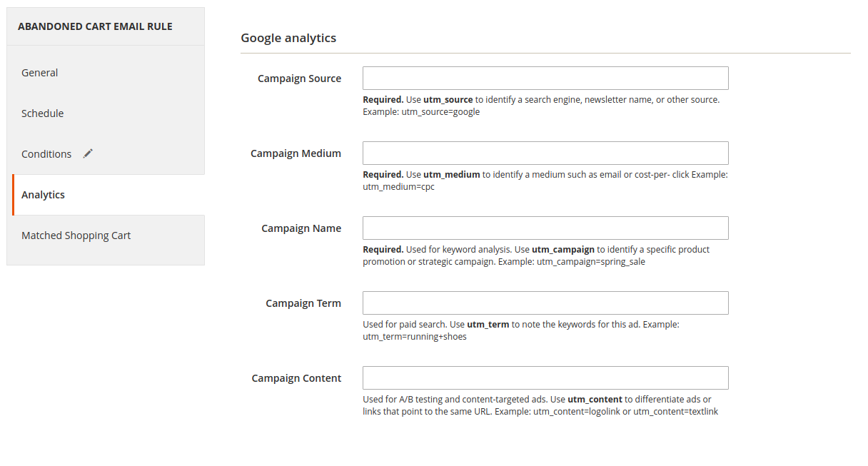868x466 pixels.
Task: Click the Campaign Term text field
Action: coord(545,303)
